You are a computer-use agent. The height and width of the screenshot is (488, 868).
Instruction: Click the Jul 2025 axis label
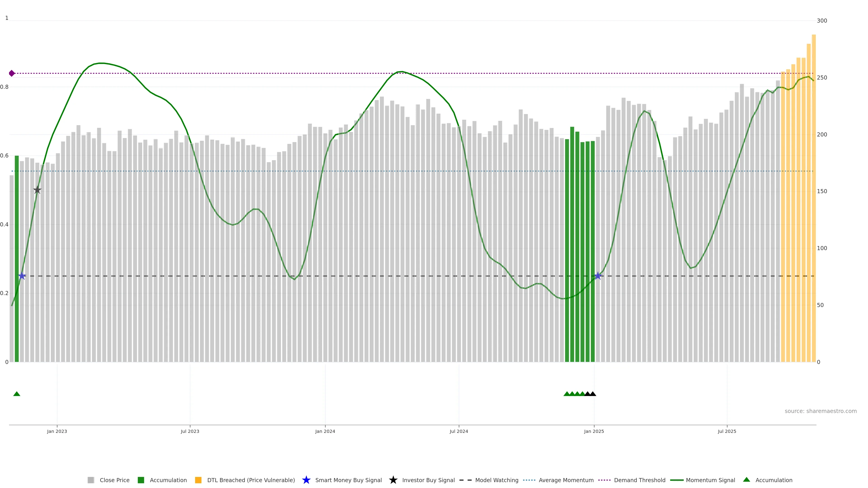point(727,431)
